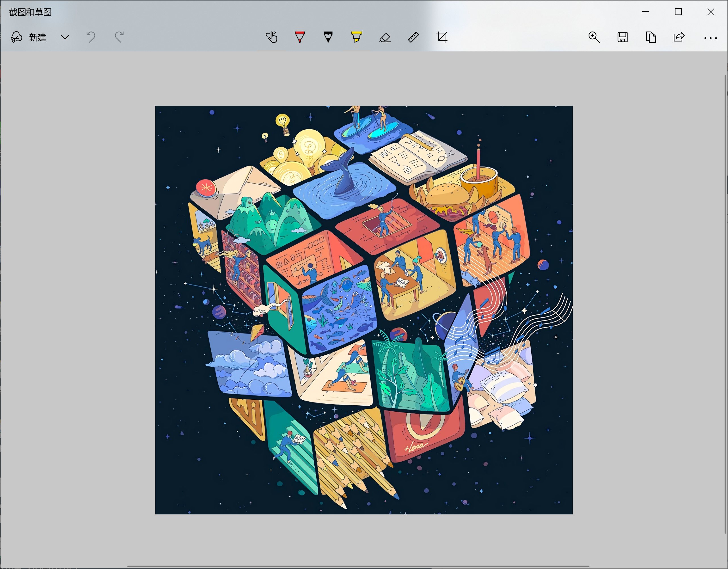
Task: Redo the last undone action
Action: point(119,37)
